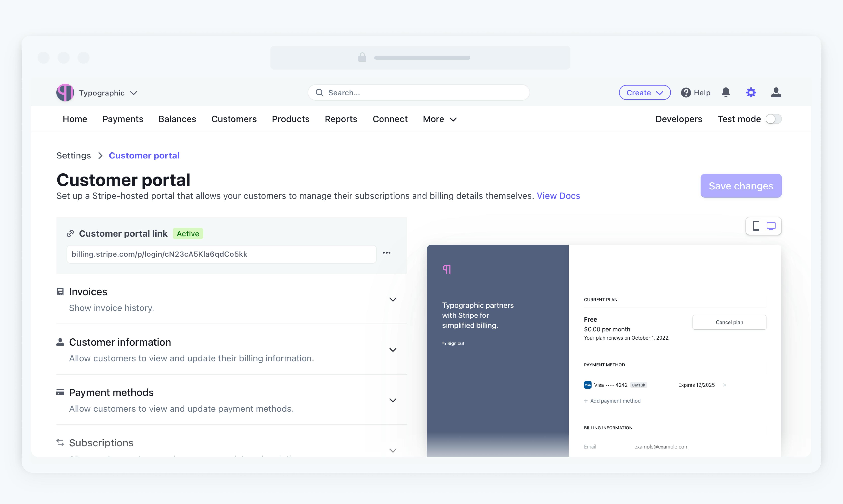Go to the Home tab
843x504 pixels.
(75, 119)
